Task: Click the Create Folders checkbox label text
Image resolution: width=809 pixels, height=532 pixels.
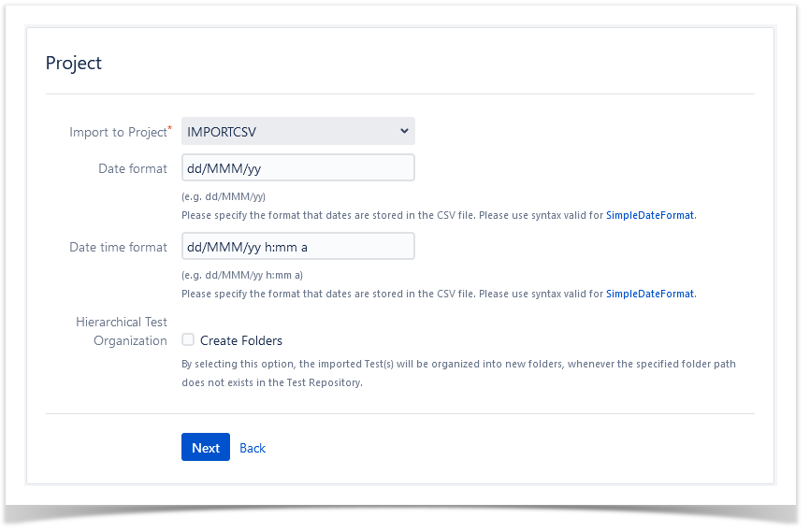Action: click(x=241, y=340)
